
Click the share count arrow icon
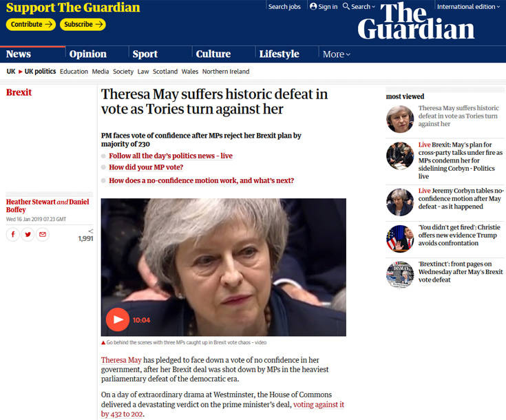point(91,231)
